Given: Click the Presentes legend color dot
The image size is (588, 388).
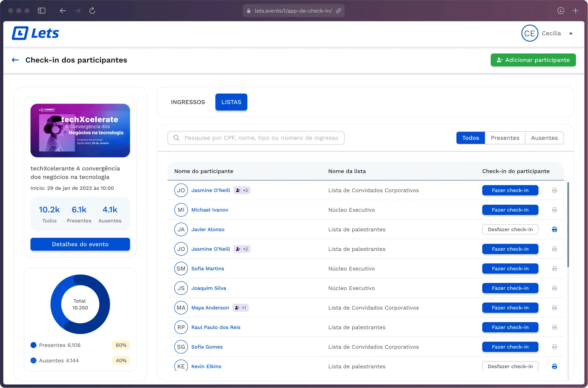Looking at the screenshot, I should click(33, 345).
